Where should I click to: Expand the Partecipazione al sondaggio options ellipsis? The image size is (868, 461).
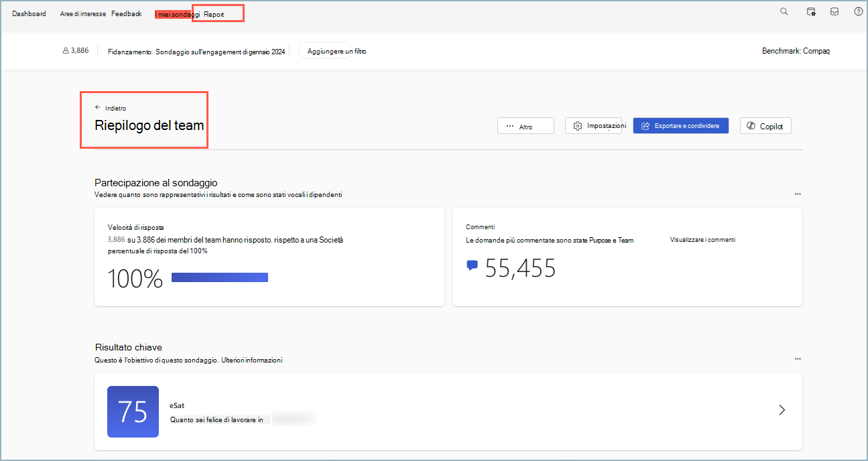pos(798,194)
